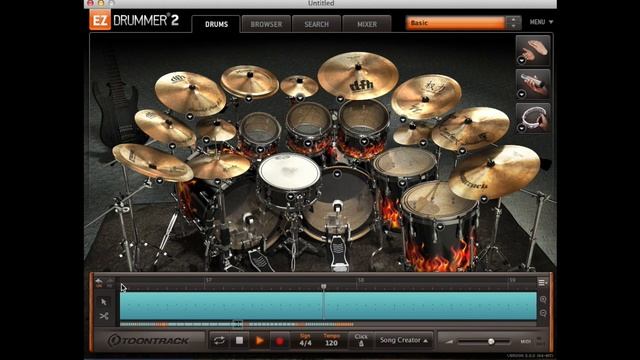Stop playback

240,340
